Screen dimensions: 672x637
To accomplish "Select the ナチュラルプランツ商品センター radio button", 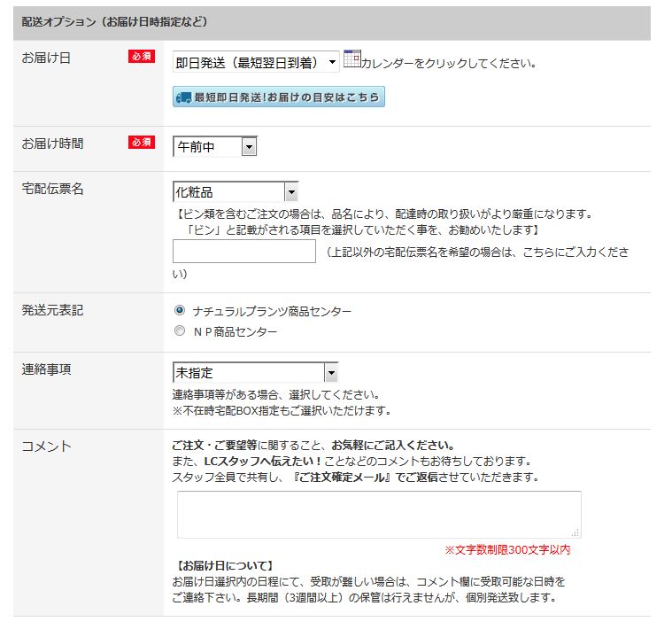I will pyautogui.click(x=180, y=310).
